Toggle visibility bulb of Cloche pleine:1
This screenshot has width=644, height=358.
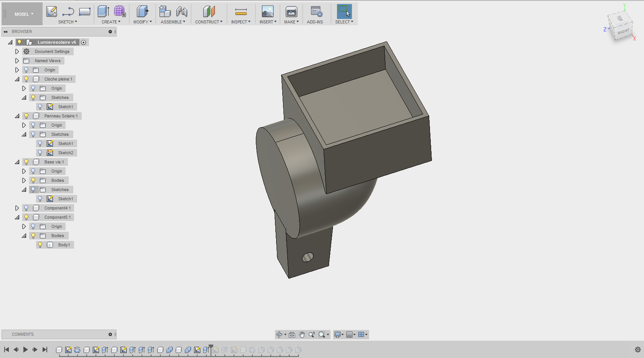26,79
